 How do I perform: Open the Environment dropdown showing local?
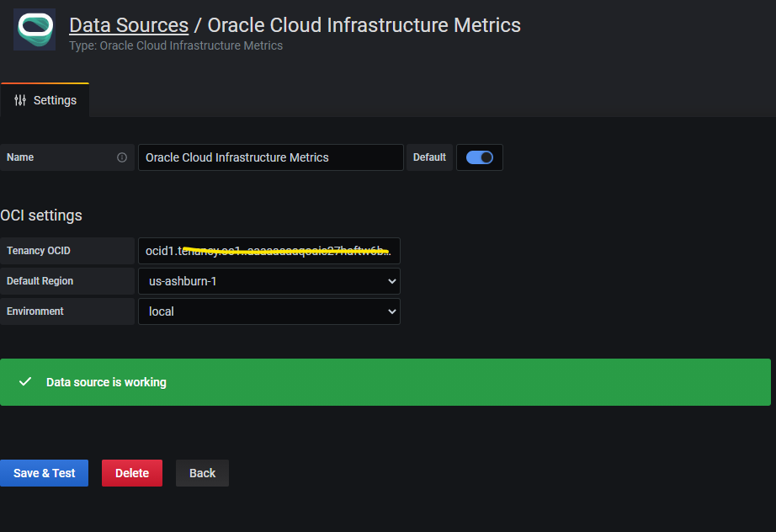pyautogui.click(x=269, y=311)
